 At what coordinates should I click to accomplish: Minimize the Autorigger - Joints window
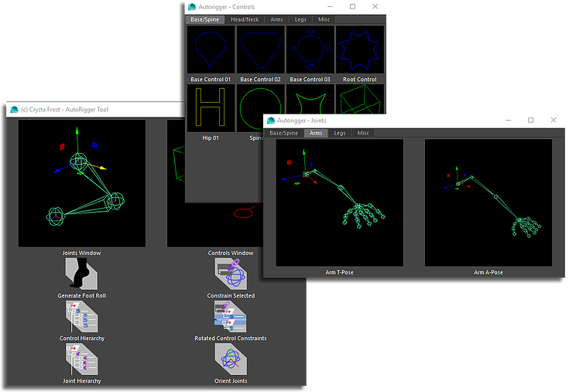(509, 120)
